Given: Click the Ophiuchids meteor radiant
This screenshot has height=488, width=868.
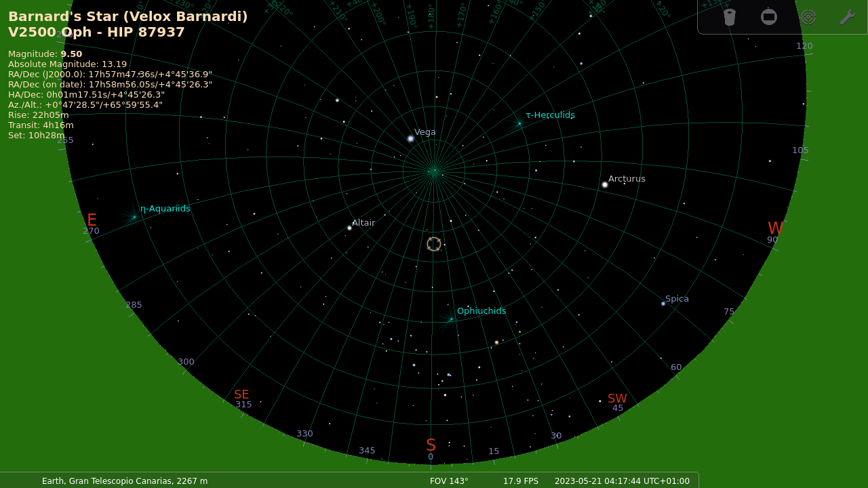Looking at the screenshot, I should coord(451,319).
